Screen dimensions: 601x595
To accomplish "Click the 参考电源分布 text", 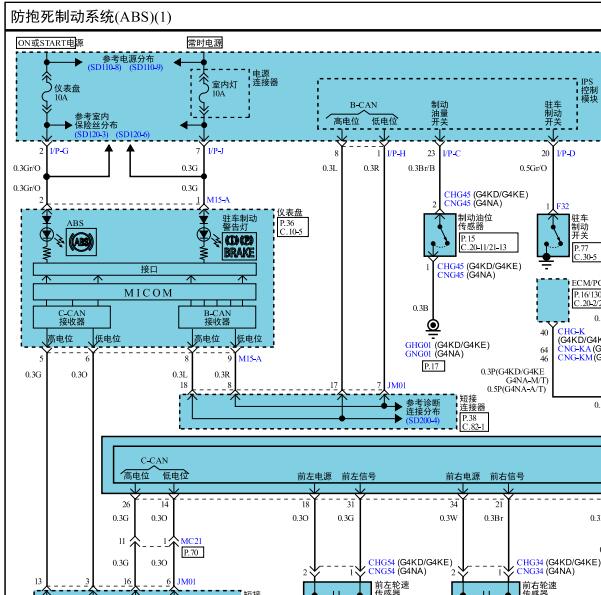I will point(128,59).
